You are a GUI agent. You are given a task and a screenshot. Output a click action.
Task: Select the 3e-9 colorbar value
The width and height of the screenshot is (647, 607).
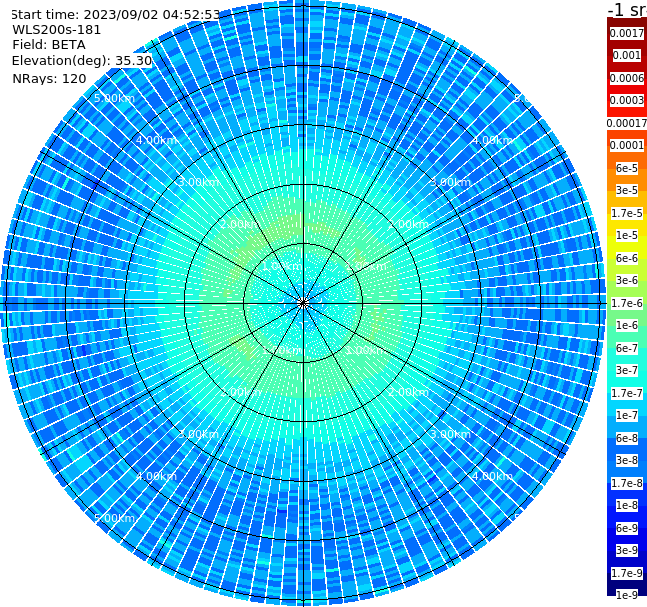pyautogui.click(x=627, y=550)
